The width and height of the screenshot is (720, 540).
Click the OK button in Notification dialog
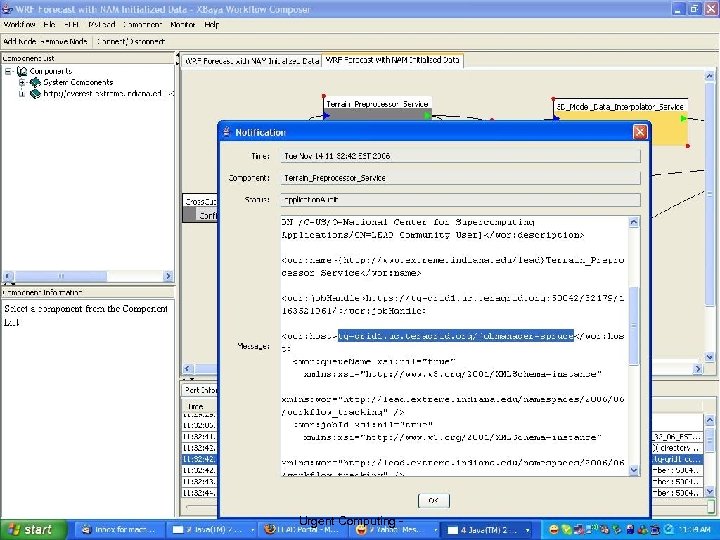pos(432,499)
